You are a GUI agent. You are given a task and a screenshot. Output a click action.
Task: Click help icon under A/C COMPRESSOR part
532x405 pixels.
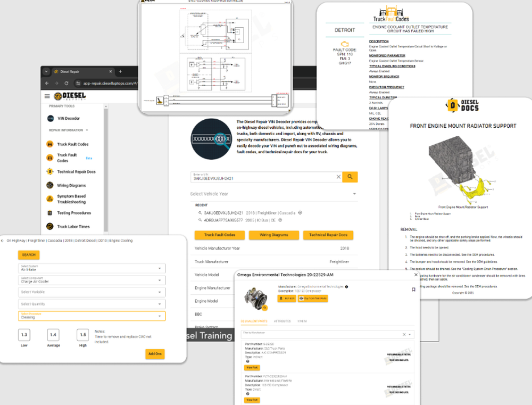[247, 361]
